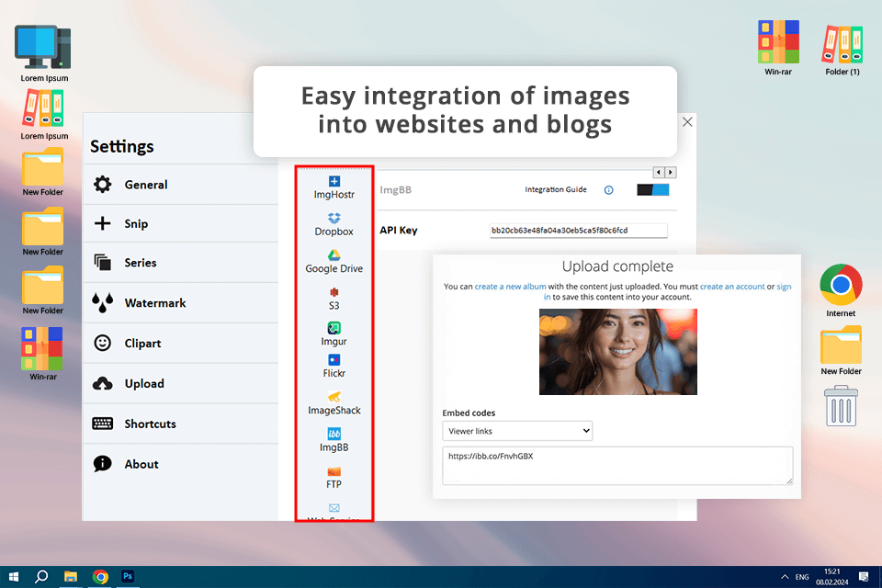This screenshot has width=882, height=588.
Task: Open the Series stacked-squares icon
Action: click(x=102, y=262)
